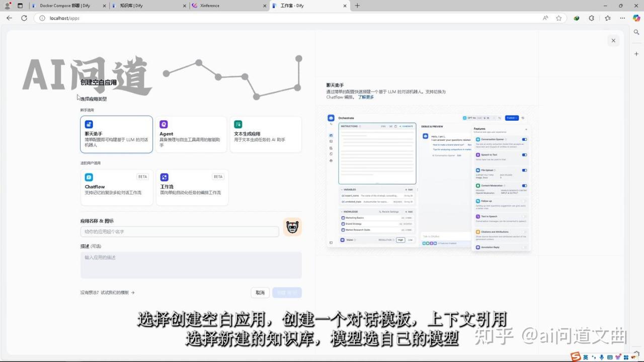Image resolution: width=644 pixels, height=362 pixels.
Task: Add page to favorites star
Action: point(559,18)
